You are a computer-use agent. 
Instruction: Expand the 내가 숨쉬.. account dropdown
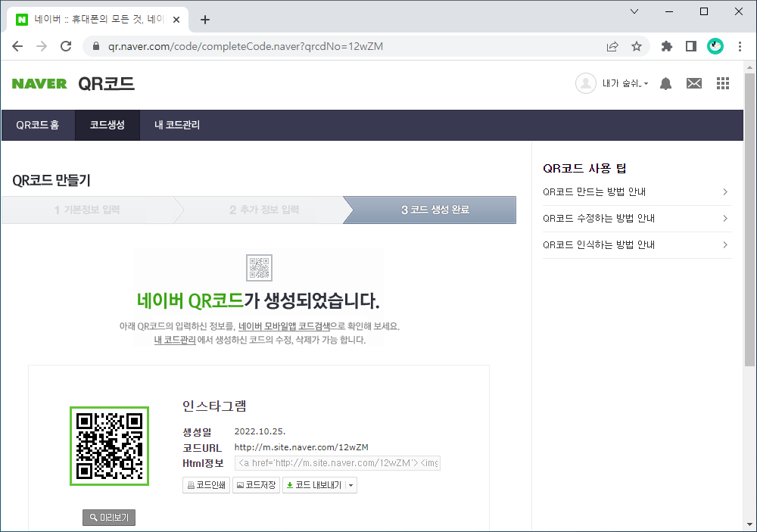click(625, 83)
